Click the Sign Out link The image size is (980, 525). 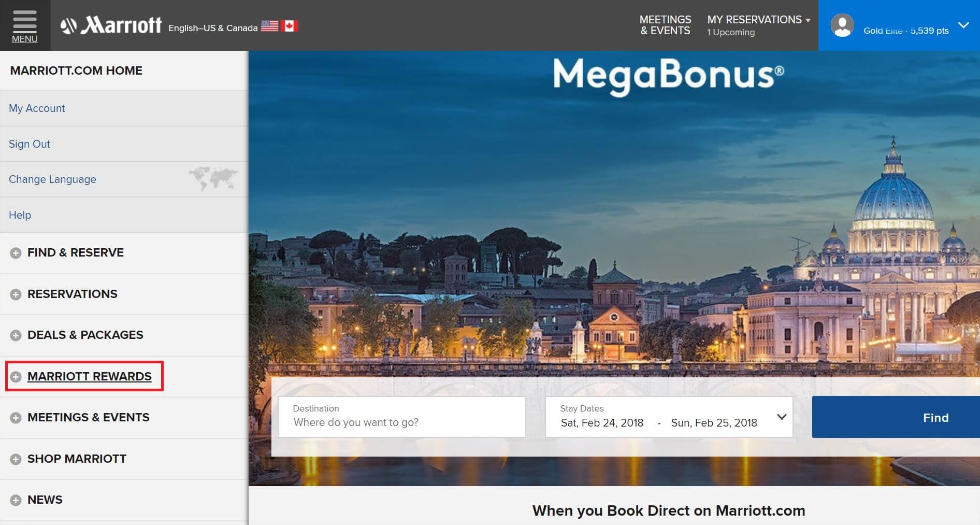pos(30,144)
